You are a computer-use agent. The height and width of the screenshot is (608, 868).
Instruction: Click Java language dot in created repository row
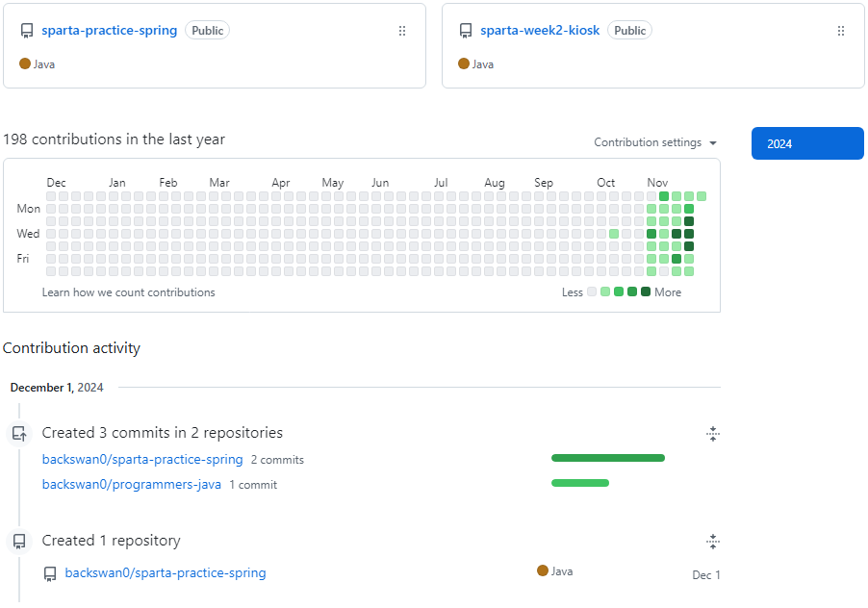[543, 570]
